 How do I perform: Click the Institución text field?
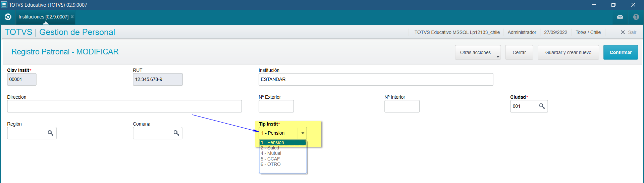(376, 79)
